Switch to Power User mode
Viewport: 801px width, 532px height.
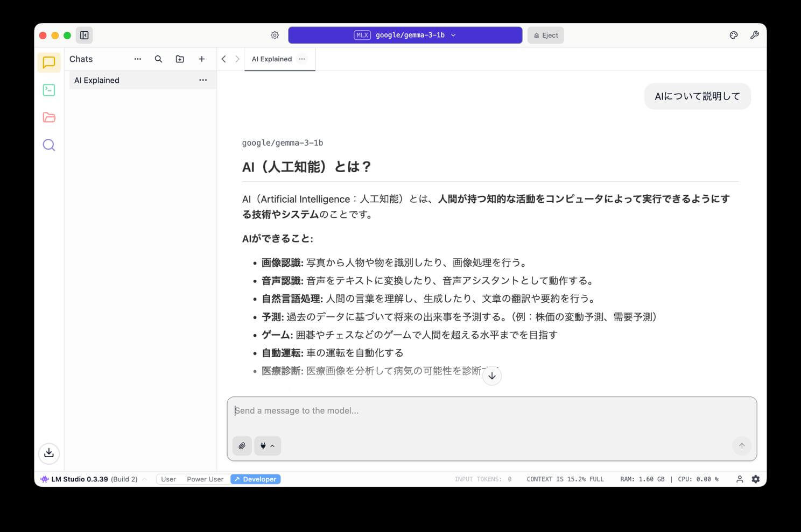(x=205, y=479)
